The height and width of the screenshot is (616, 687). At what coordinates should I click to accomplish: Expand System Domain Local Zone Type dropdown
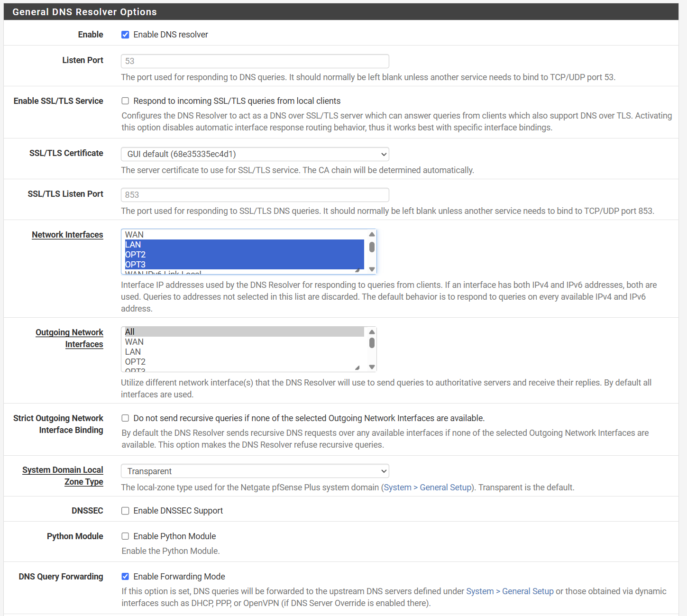255,471
